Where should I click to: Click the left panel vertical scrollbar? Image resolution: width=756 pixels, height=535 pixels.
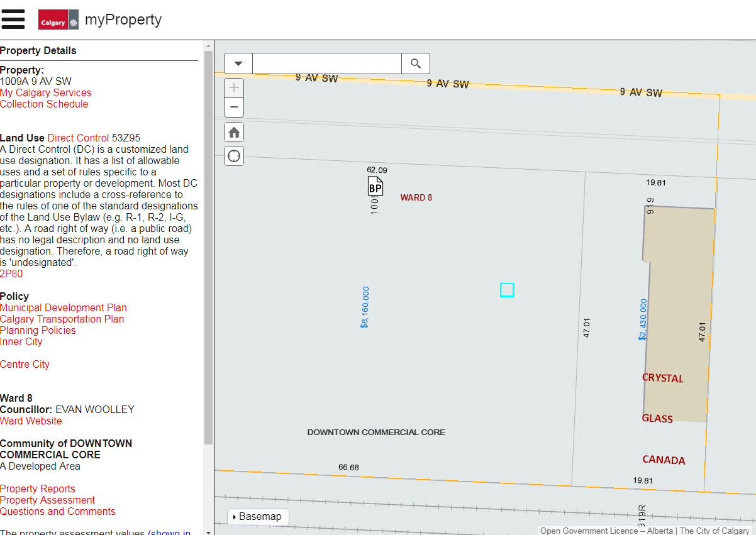tap(208, 251)
